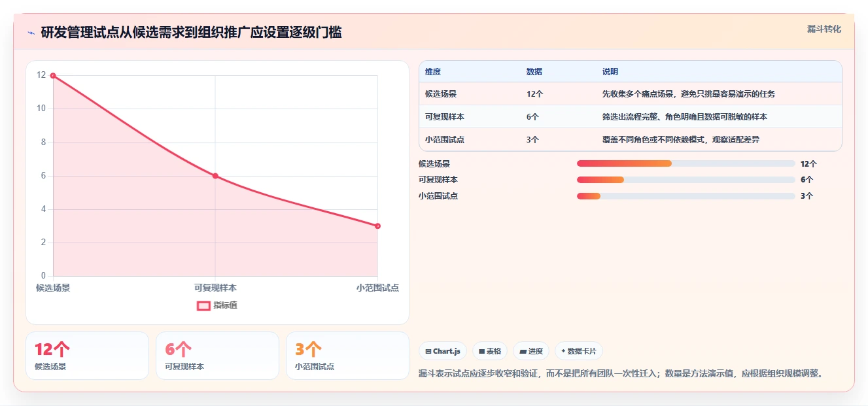The height and width of the screenshot is (406, 868).
Task: Click the 候选场景 x-axis label
Action: tap(53, 288)
